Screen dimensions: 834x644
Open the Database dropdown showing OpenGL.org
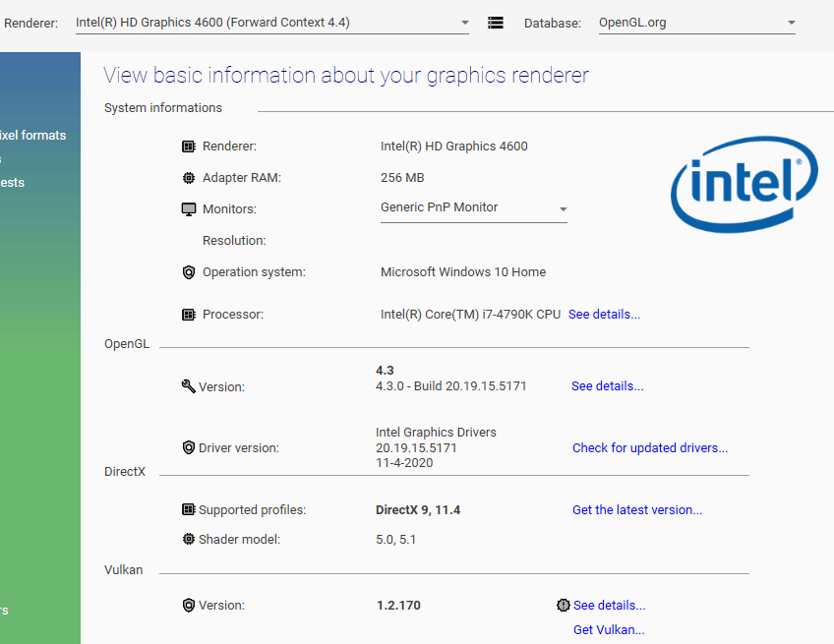pos(696,23)
